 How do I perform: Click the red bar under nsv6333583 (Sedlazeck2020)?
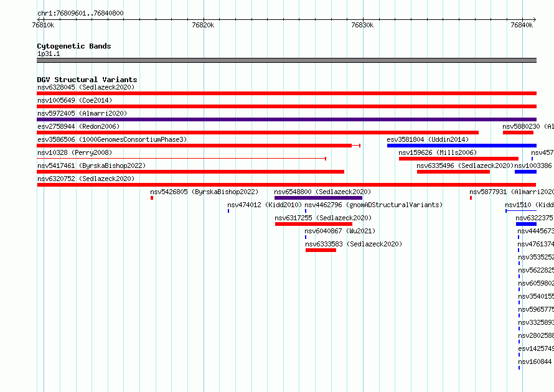coord(321,250)
